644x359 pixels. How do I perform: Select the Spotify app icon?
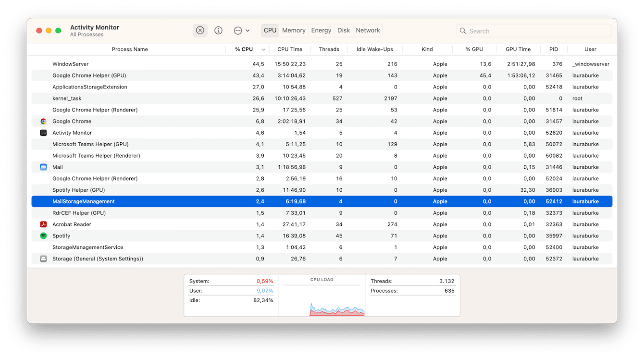click(x=43, y=236)
